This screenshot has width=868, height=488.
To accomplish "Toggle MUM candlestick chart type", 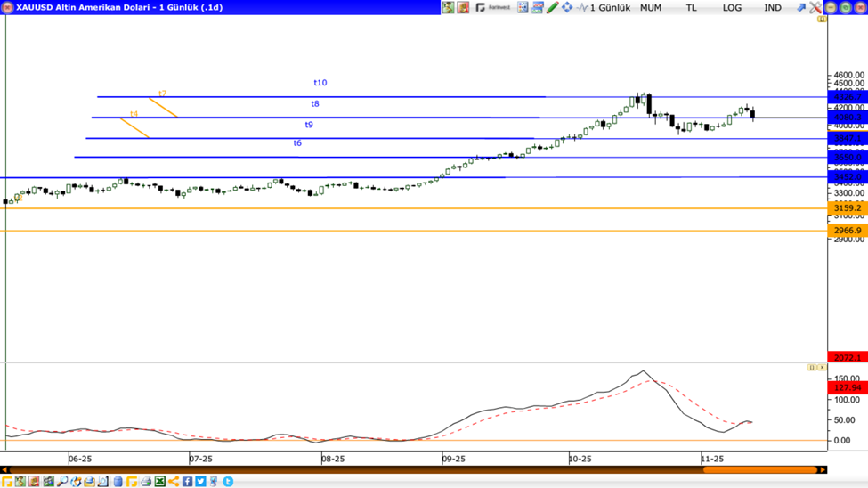I will [x=651, y=7].
